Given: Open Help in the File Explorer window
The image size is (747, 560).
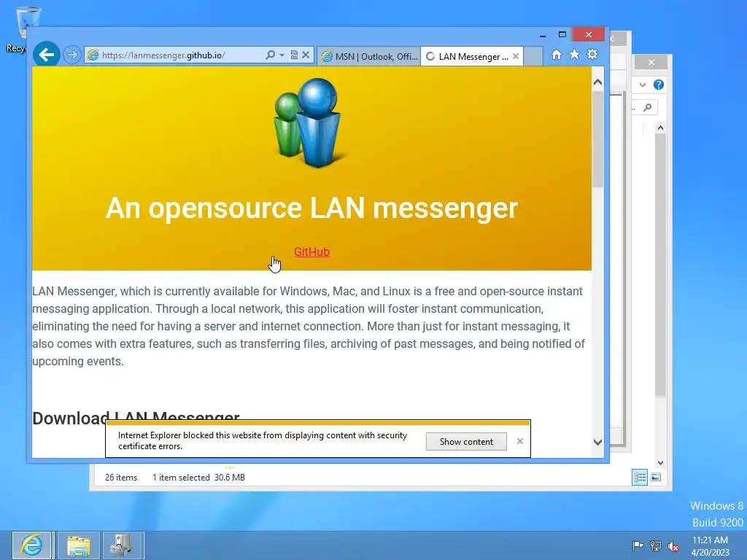Looking at the screenshot, I should (x=659, y=85).
